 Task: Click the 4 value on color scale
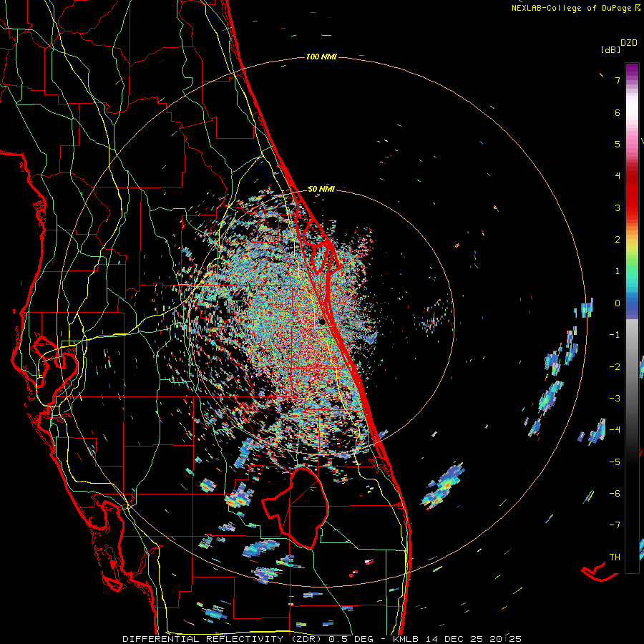pos(618,176)
